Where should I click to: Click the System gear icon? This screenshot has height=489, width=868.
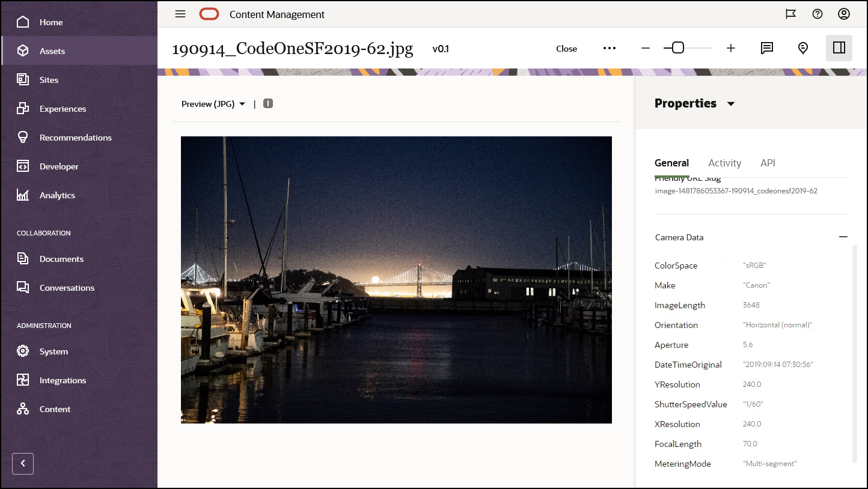click(x=23, y=351)
